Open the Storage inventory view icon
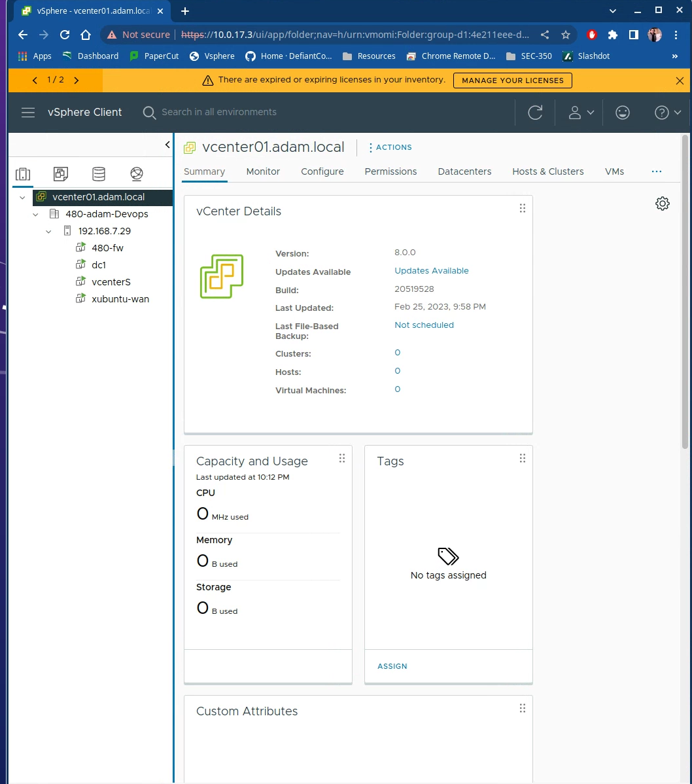The height and width of the screenshot is (784, 692). (98, 174)
